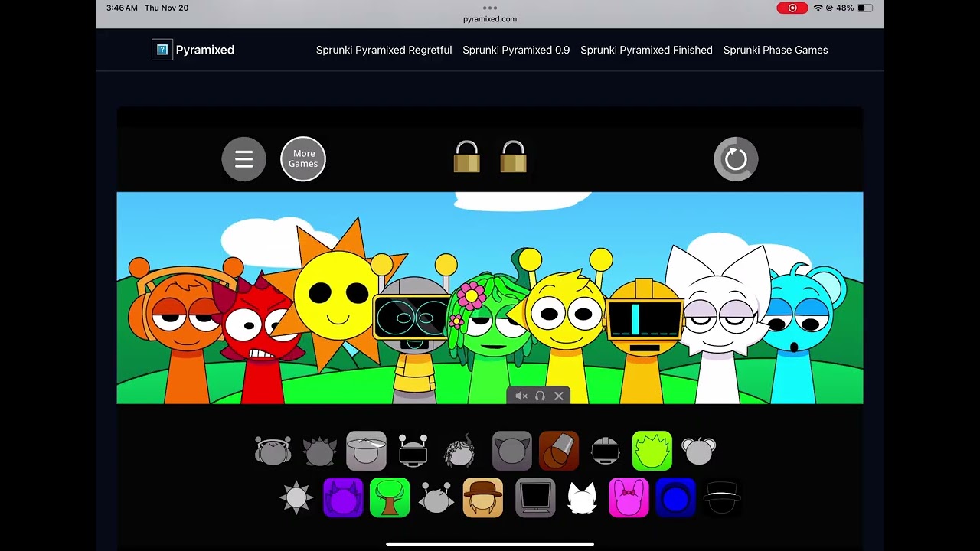This screenshot has height=551, width=980.
Task: Click the white cat performer on stage
Action: (x=720, y=325)
